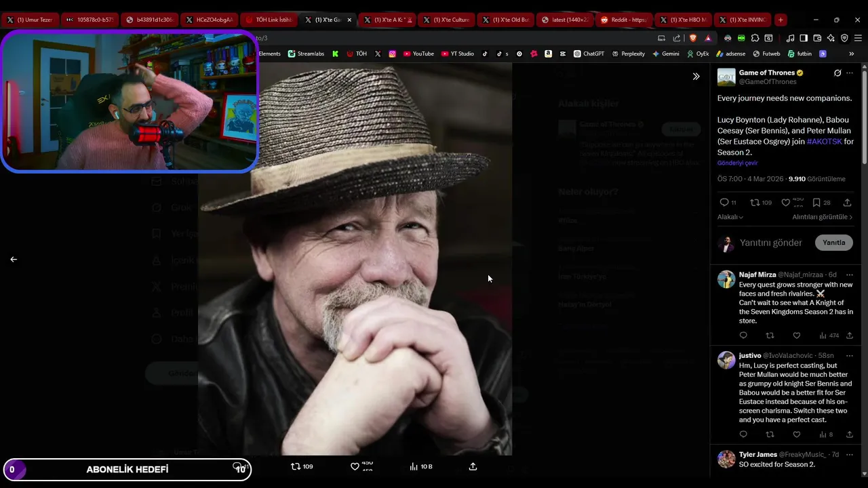Open browser extensions puzzle icon
The image size is (868, 488).
[754, 38]
